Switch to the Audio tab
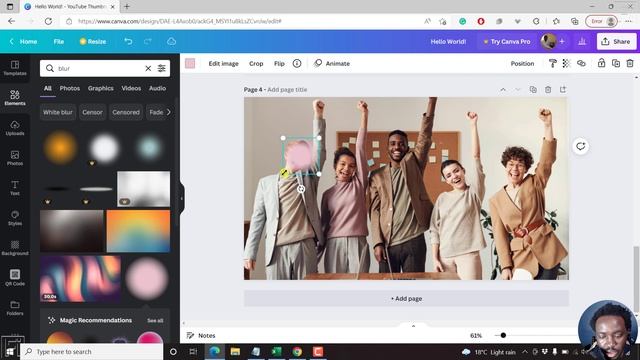The image size is (640, 360). coord(158,88)
